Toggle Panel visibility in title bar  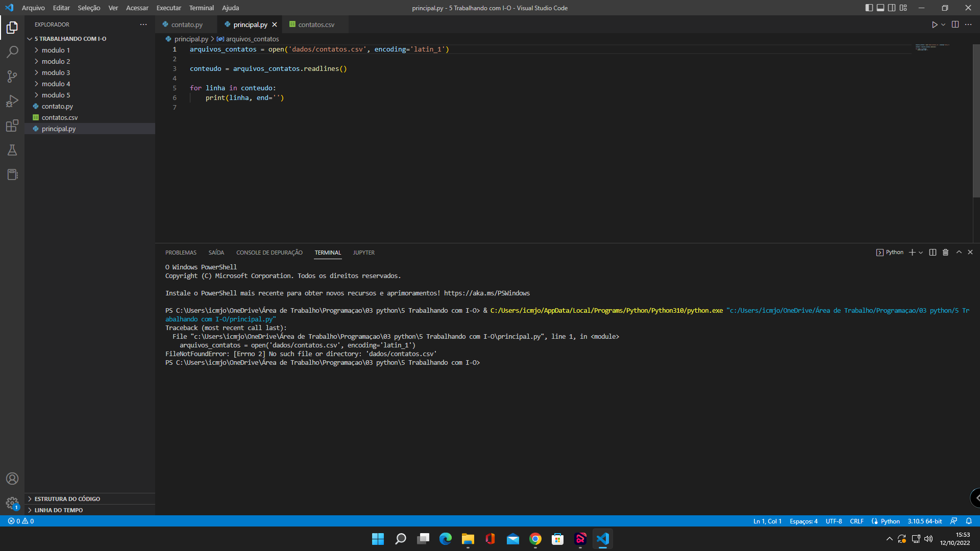[x=880, y=8]
